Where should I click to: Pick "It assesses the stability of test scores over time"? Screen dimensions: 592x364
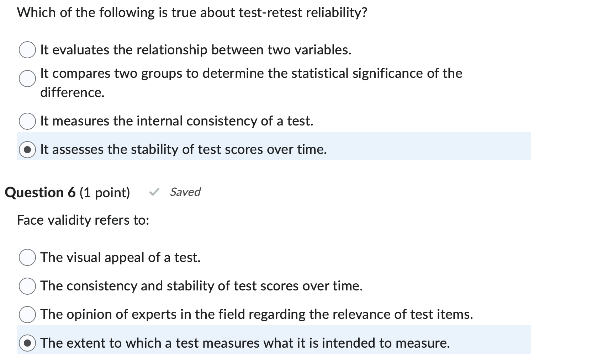pos(27,150)
